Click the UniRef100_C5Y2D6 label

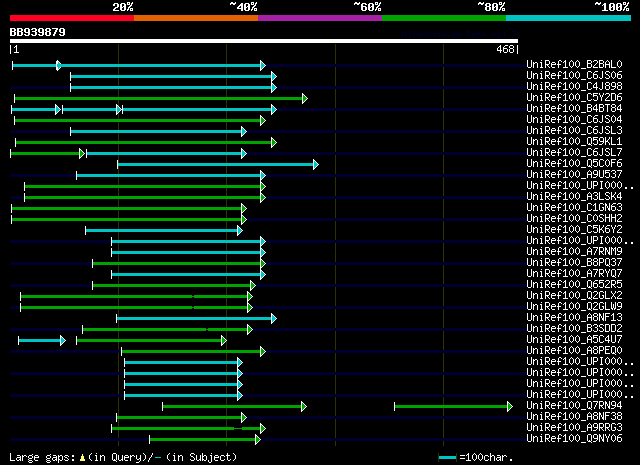pyautogui.click(x=574, y=98)
